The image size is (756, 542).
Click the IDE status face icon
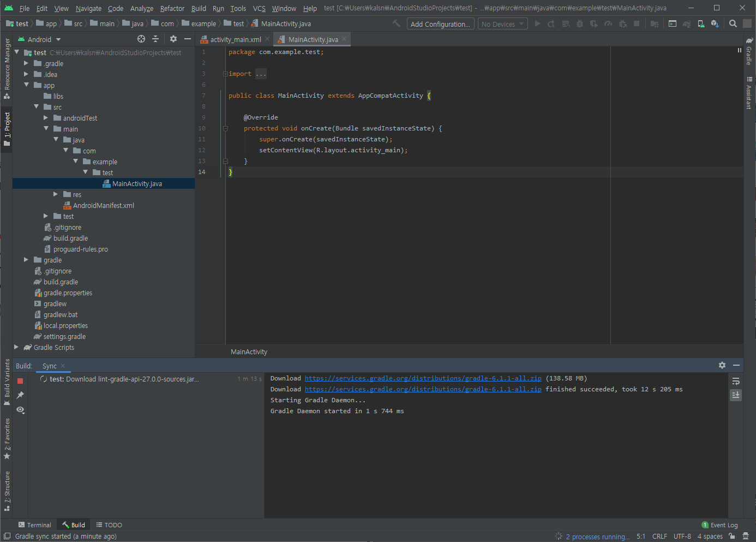tap(746, 536)
